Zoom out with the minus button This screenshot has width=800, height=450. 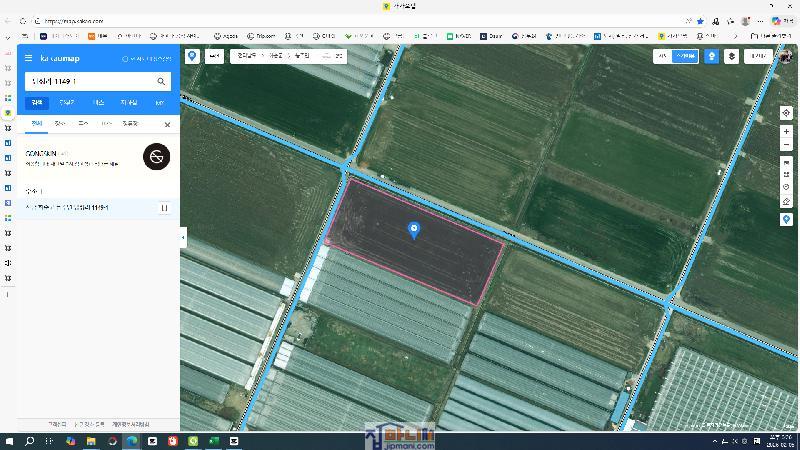(x=786, y=145)
